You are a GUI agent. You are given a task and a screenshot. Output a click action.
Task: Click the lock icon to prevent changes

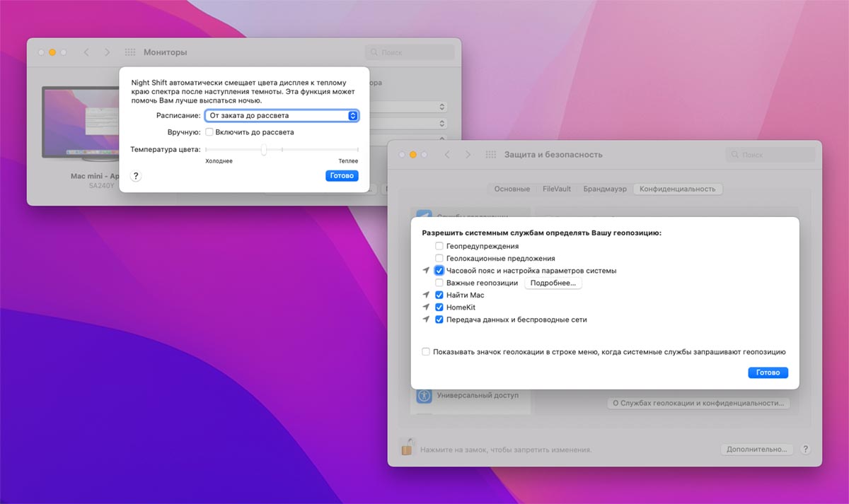[407, 447]
